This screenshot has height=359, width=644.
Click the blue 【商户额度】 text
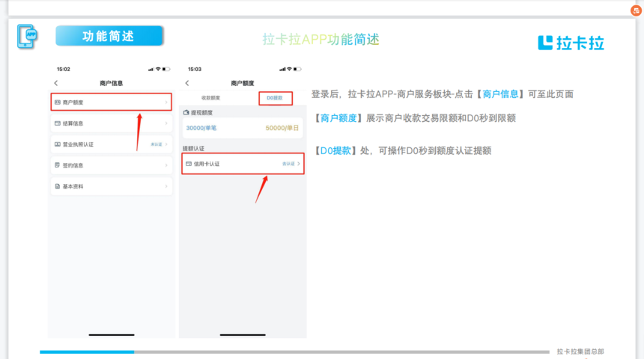point(338,118)
